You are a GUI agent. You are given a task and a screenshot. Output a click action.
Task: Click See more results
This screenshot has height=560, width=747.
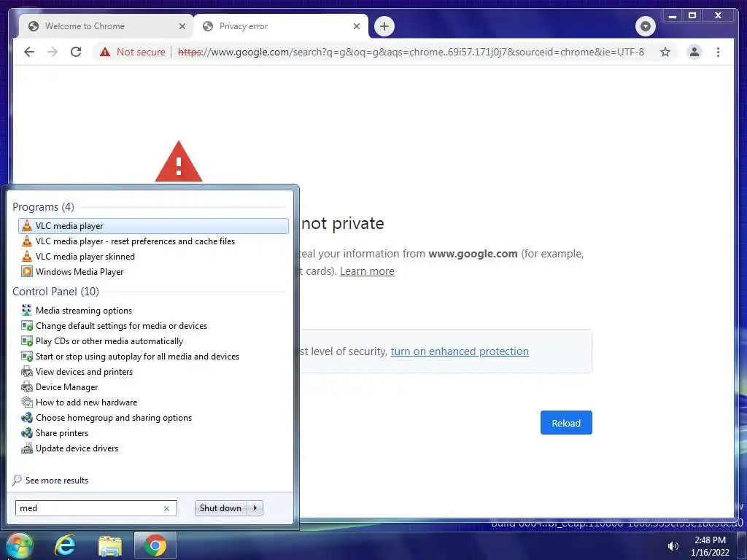(x=57, y=480)
